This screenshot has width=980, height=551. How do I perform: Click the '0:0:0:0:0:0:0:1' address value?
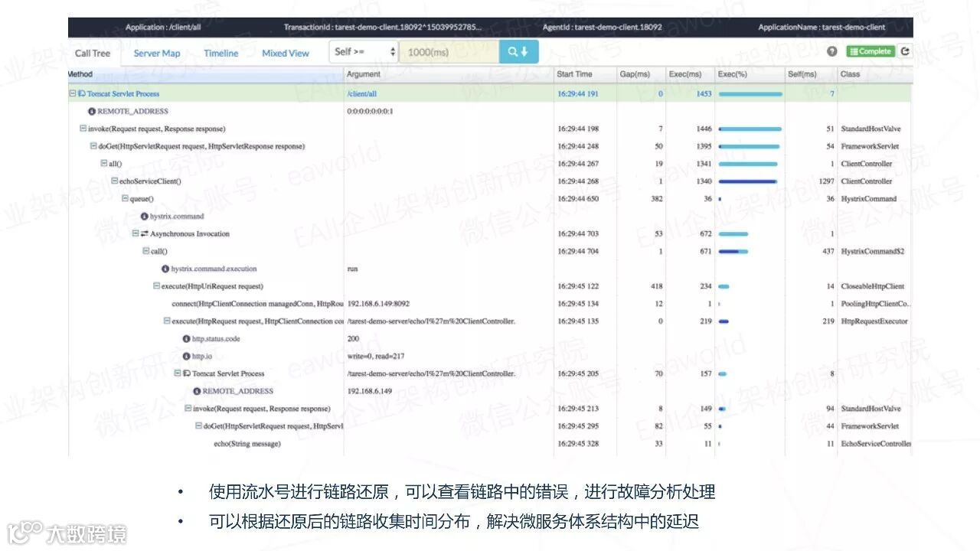pos(370,111)
